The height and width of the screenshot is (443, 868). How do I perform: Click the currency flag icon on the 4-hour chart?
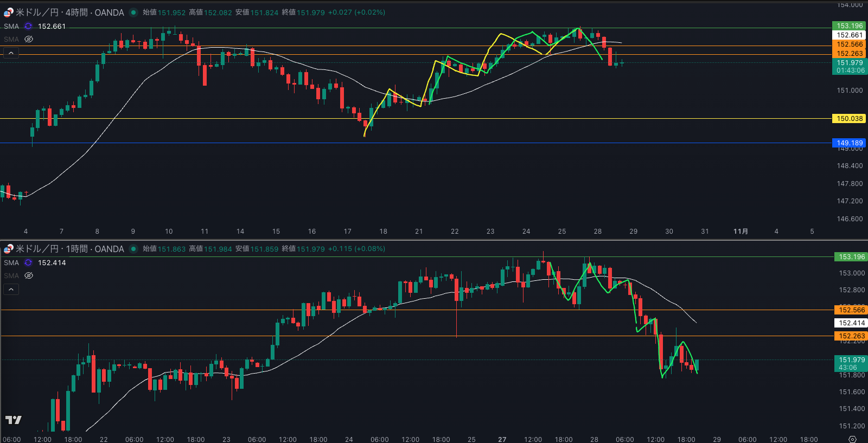tap(8, 12)
